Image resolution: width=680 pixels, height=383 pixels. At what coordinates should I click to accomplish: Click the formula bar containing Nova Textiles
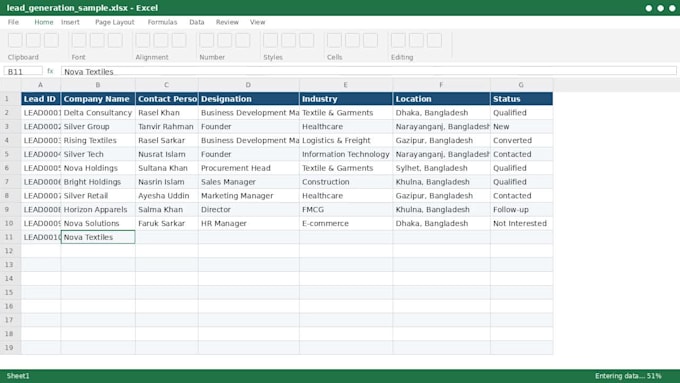click(369, 71)
